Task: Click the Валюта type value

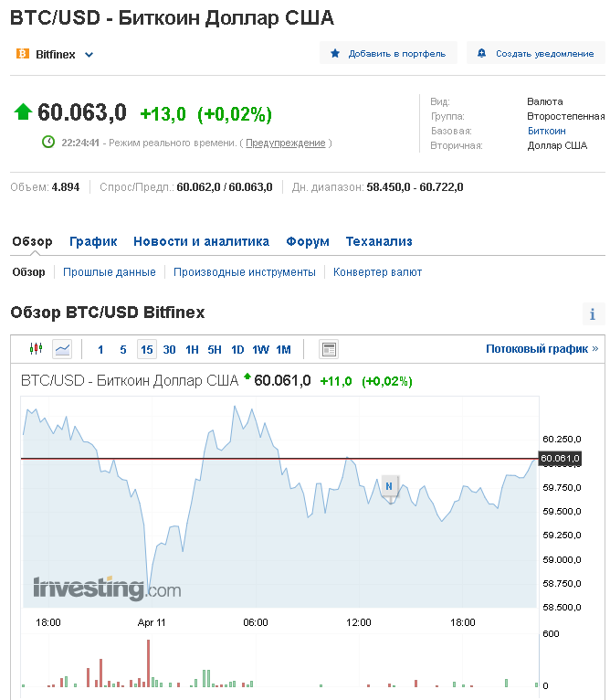Action: tap(545, 101)
